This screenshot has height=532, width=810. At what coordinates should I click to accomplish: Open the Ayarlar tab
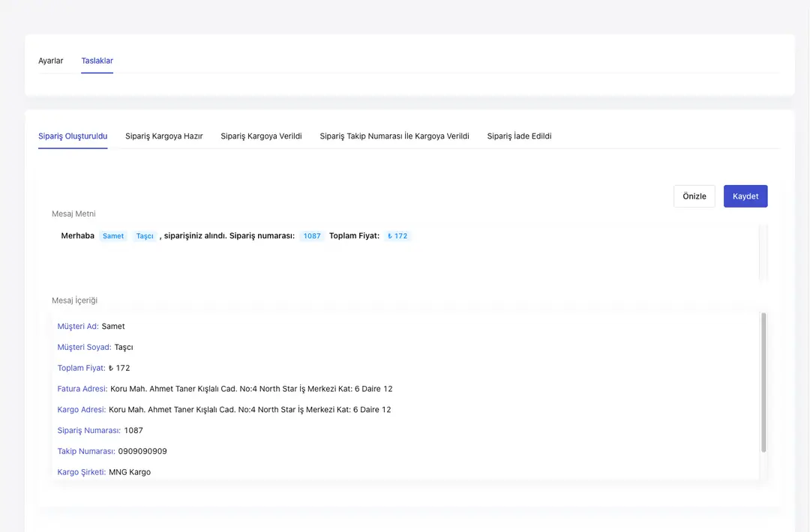(51, 61)
